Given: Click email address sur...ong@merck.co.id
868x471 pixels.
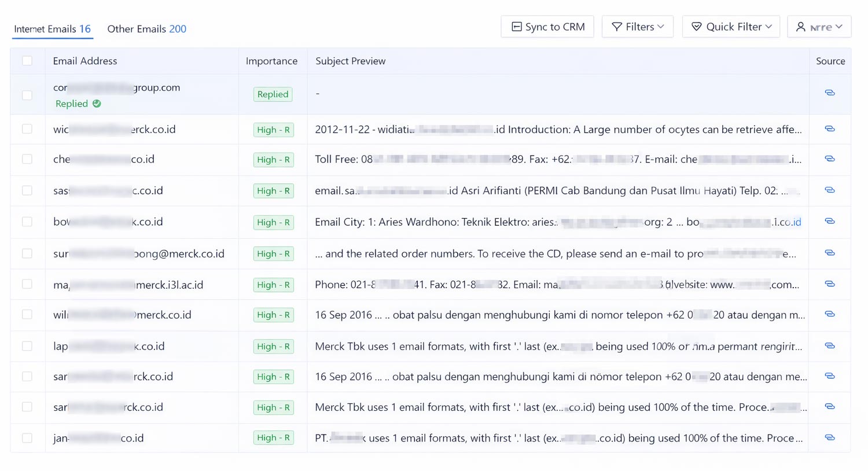Looking at the screenshot, I should 139,253.
